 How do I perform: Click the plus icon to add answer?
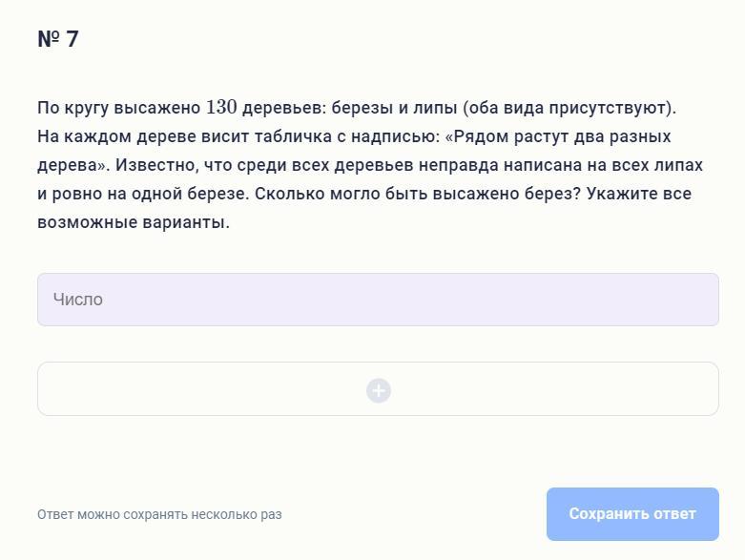[x=379, y=390]
